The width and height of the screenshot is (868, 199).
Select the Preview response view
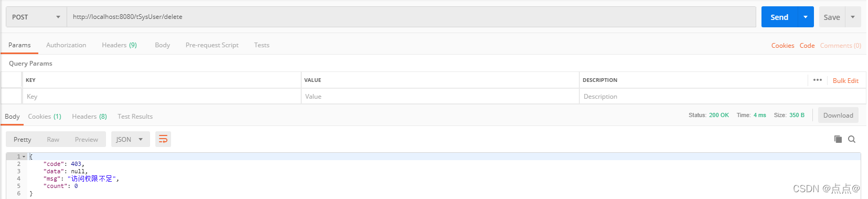pyautogui.click(x=87, y=140)
